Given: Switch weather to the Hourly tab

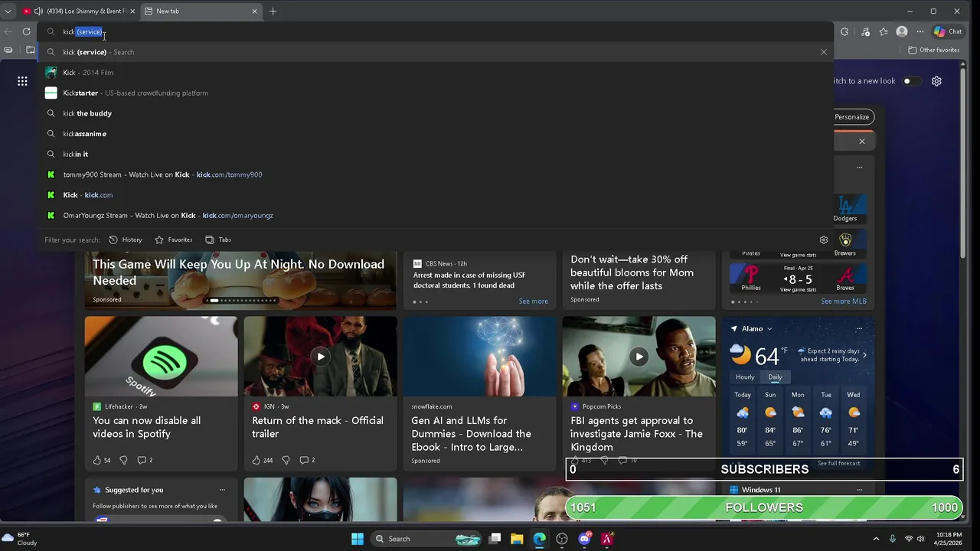Looking at the screenshot, I should click(745, 377).
